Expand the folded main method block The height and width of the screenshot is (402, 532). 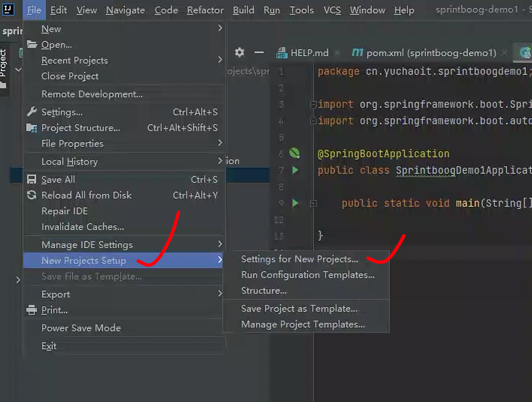pos(313,203)
